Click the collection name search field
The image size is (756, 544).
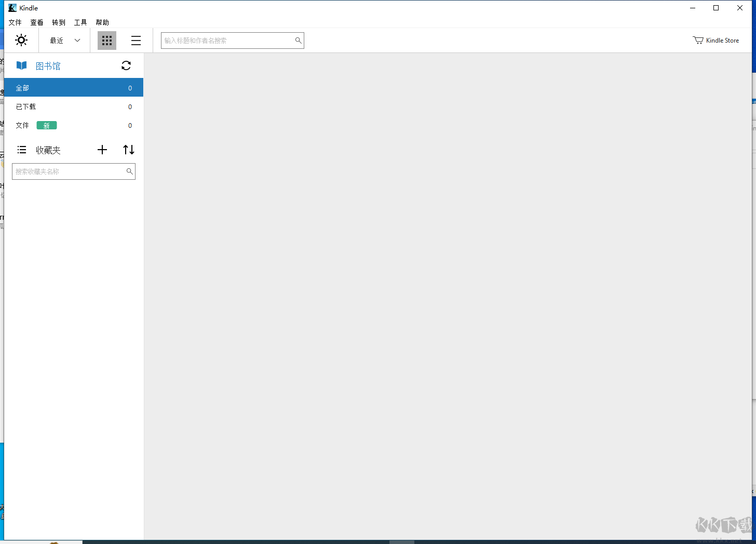coord(74,171)
